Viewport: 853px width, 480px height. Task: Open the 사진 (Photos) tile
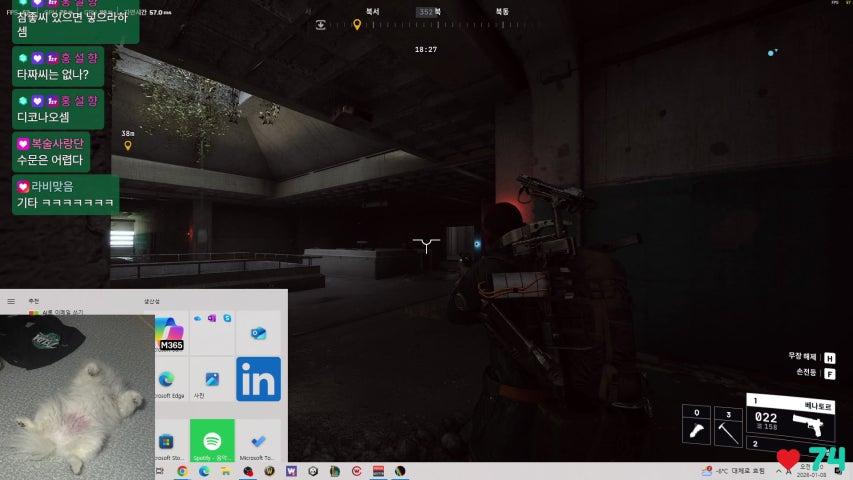click(x=212, y=379)
